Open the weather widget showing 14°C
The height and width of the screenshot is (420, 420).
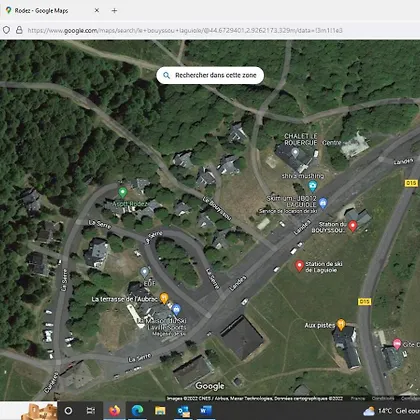(x=391, y=411)
